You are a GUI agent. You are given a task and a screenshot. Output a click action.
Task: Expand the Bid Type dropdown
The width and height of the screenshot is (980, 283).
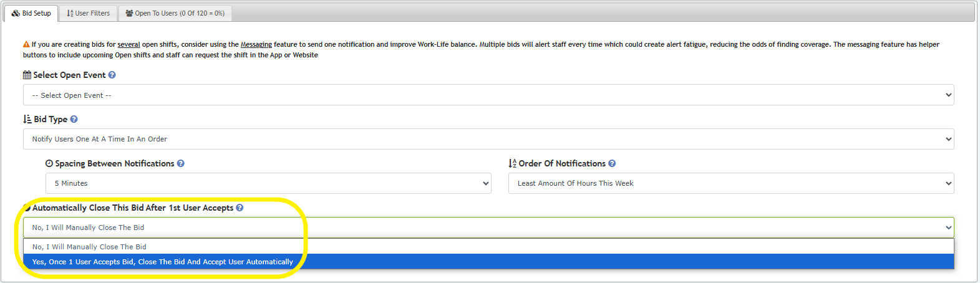488,139
